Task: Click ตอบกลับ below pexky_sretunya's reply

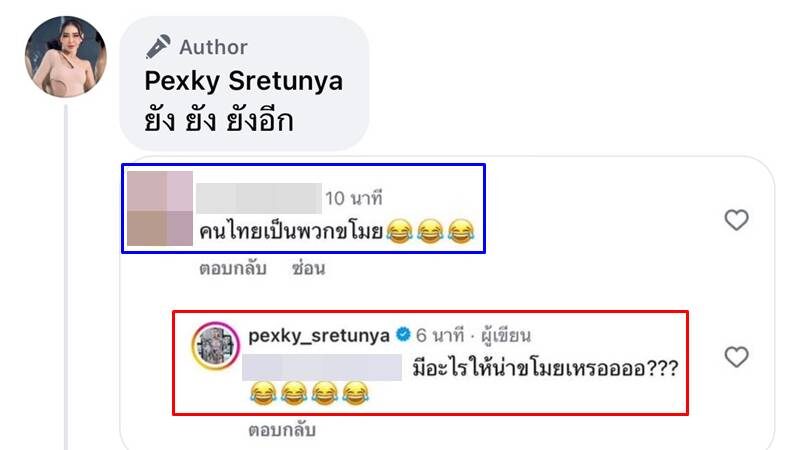Action: pos(282,430)
